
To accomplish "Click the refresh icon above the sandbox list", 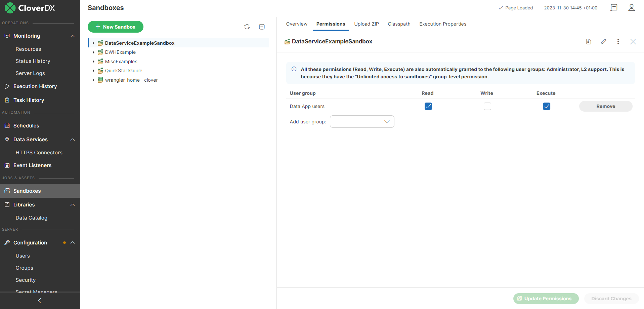I will tap(247, 27).
